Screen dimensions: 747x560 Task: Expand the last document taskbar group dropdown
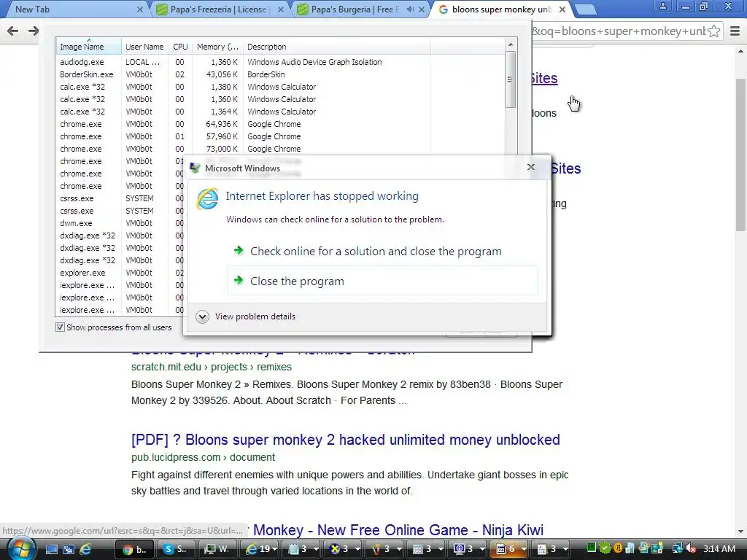pyautogui.click(x=565, y=550)
